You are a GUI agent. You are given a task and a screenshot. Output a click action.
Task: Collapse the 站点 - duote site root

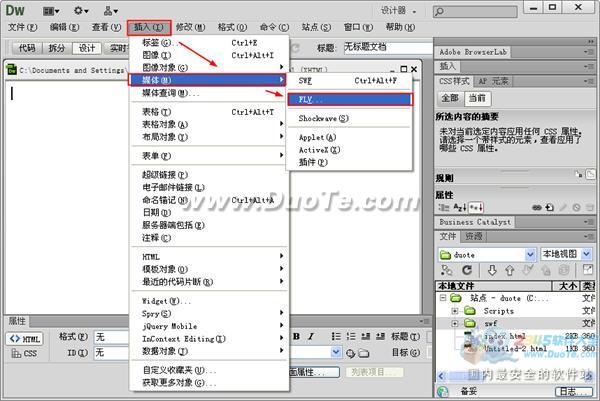pyautogui.click(x=443, y=298)
